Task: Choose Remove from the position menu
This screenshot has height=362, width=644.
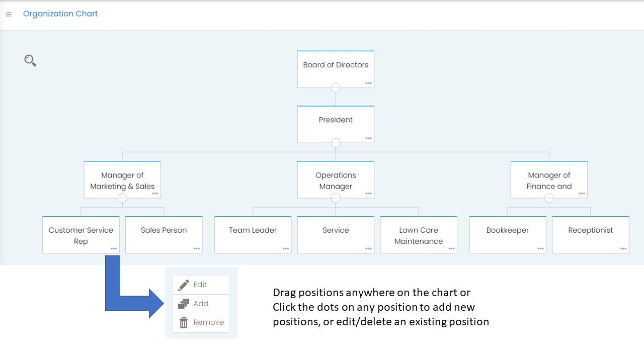Action: (208, 322)
